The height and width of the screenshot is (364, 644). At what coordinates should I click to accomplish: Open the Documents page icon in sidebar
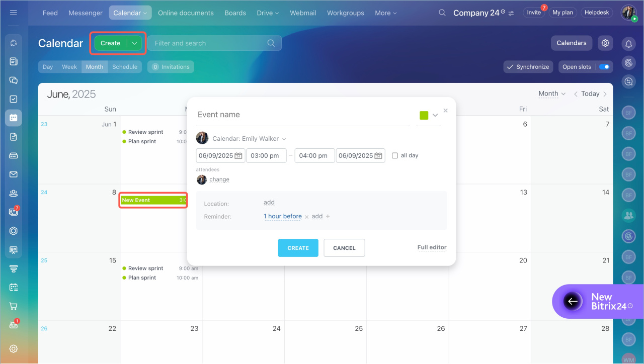tap(14, 137)
